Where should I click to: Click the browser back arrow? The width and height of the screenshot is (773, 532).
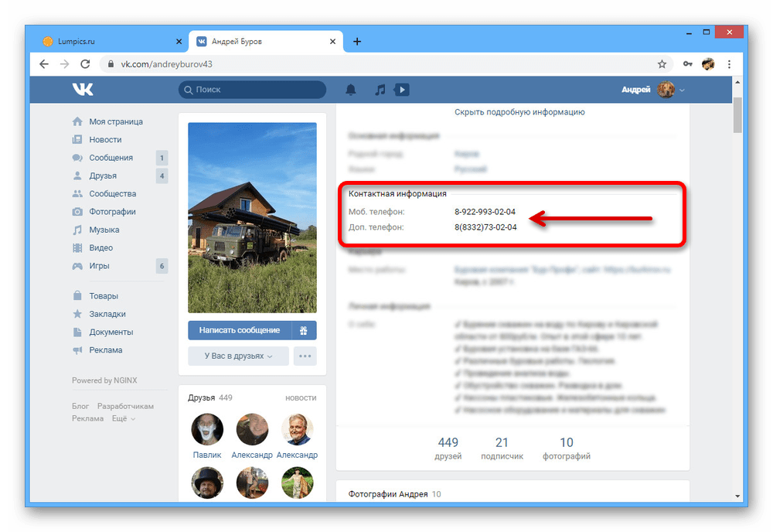pyautogui.click(x=44, y=64)
